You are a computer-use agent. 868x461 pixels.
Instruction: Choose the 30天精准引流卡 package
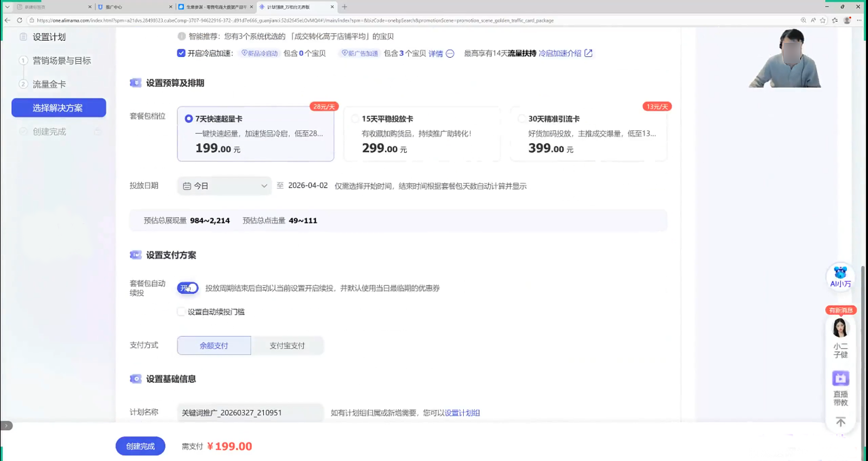(x=521, y=119)
